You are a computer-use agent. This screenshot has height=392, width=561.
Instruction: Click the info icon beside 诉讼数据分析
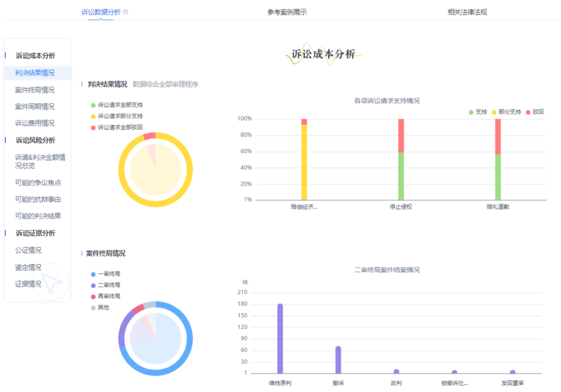coord(125,12)
